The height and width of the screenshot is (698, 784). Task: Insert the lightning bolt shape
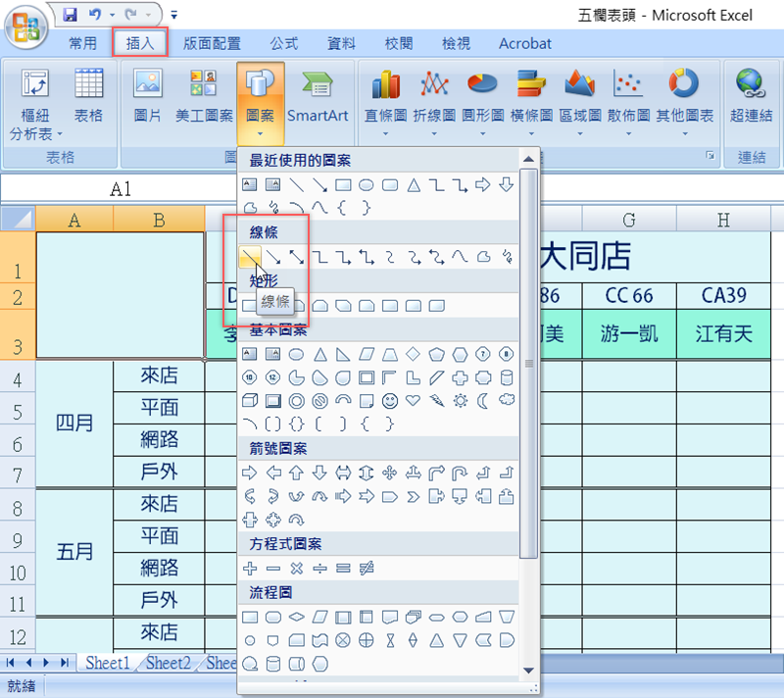[x=436, y=400]
